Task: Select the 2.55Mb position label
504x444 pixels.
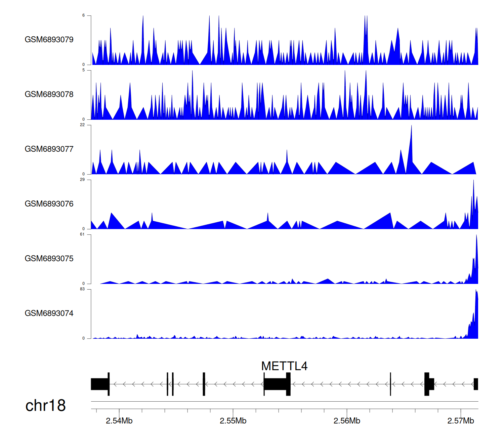Action: coord(233,421)
